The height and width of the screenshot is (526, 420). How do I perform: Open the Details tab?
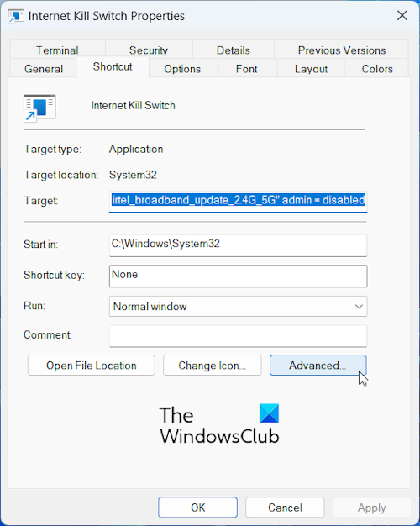click(234, 50)
